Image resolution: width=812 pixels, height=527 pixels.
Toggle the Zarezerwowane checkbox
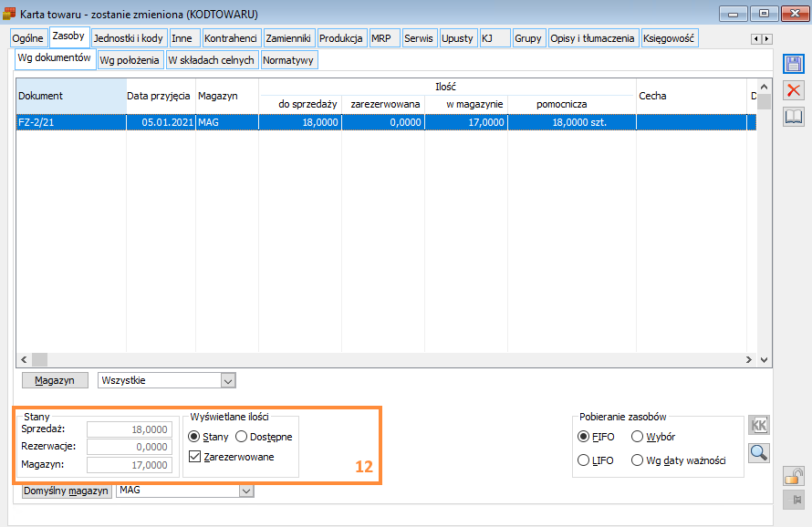[x=193, y=457]
